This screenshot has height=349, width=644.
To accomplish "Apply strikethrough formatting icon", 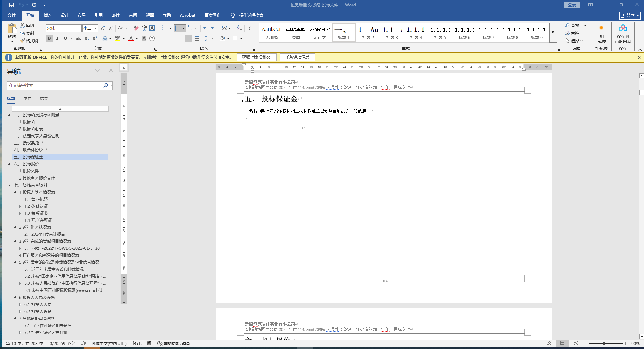I will click(x=79, y=38).
